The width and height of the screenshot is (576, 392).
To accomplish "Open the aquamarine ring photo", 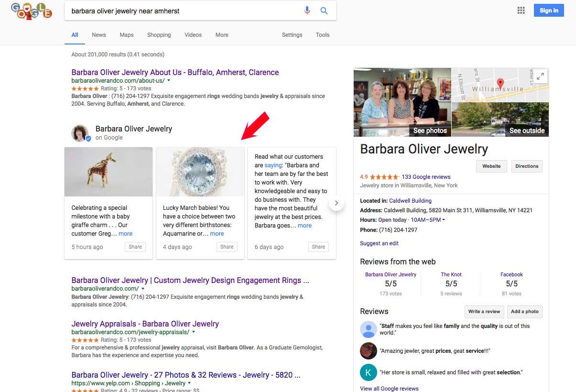I will coord(200,172).
